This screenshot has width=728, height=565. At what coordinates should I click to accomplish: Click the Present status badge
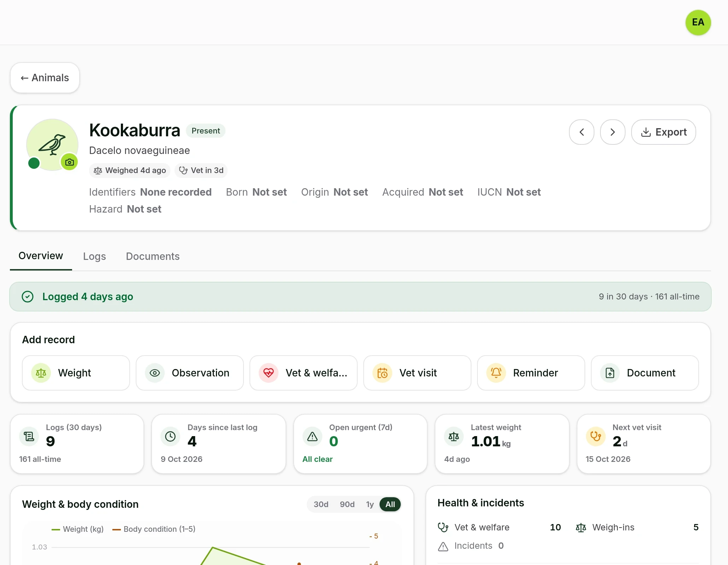(206, 131)
